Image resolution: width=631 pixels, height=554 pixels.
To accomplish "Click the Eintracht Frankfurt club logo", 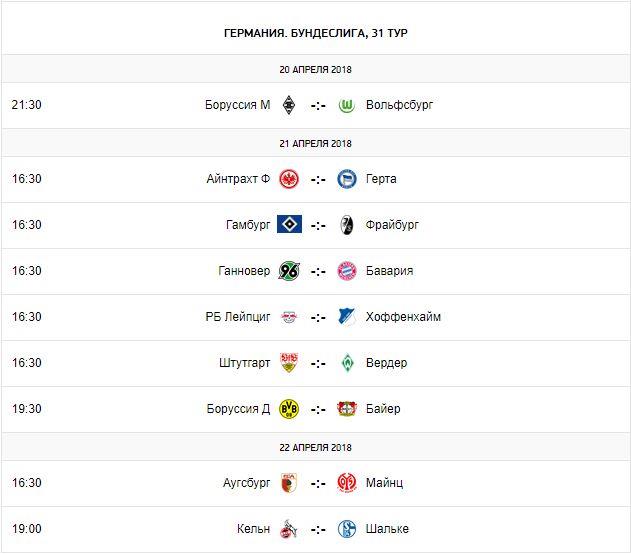I will (x=289, y=179).
